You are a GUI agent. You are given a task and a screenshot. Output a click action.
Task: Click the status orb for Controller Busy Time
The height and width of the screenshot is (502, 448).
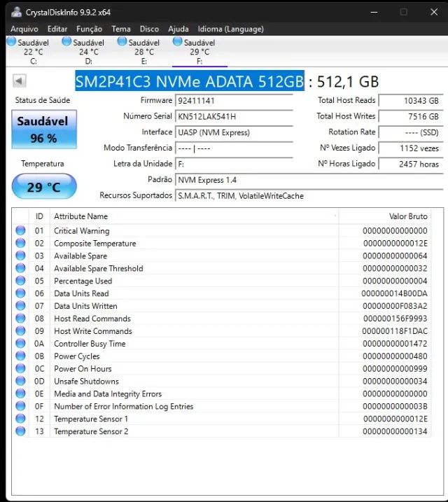pyautogui.click(x=20, y=343)
